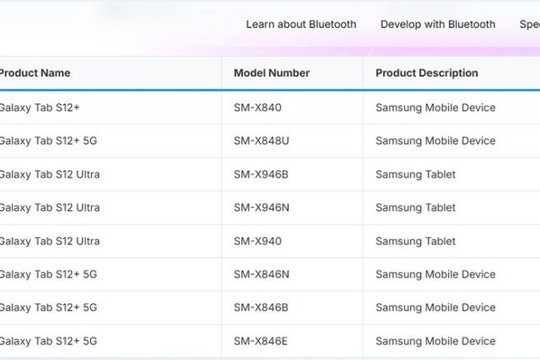
Task: Click Samsung Tablet description in SM-X946B row
Action: 416,175
